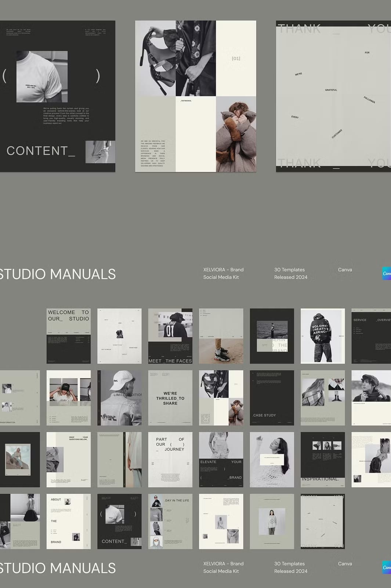Open the dark CASE STUDY template
The height and width of the screenshot is (588, 391).
coord(272,398)
